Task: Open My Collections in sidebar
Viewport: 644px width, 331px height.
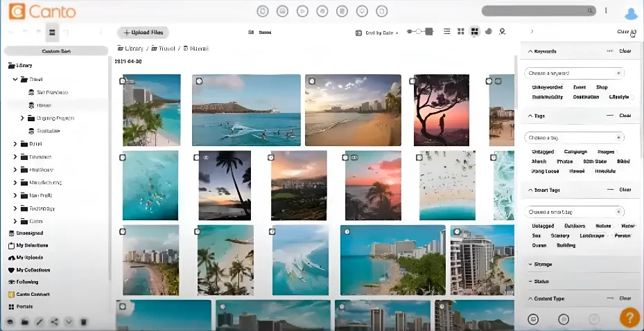Action: click(29, 270)
